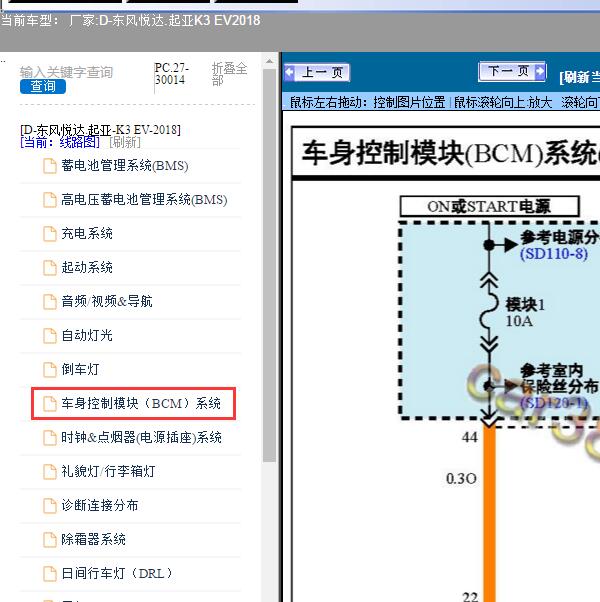600x602 pixels.
Task: Click 折叠全部 to collapse all
Action: (x=229, y=74)
